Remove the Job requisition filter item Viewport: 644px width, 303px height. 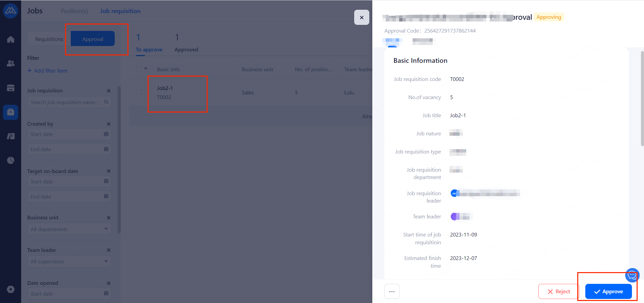click(x=109, y=91)
